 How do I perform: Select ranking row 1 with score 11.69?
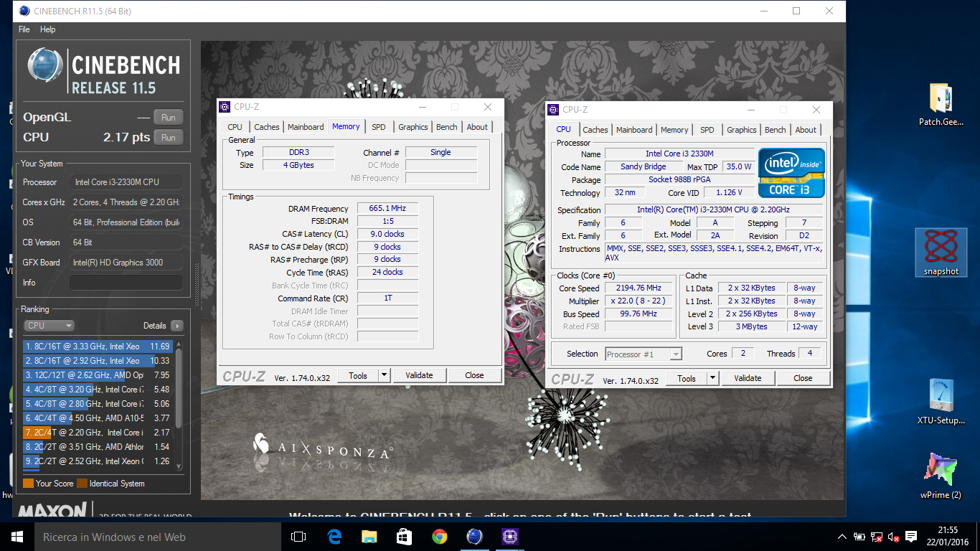pyautogui.click(x=98, y=347)
